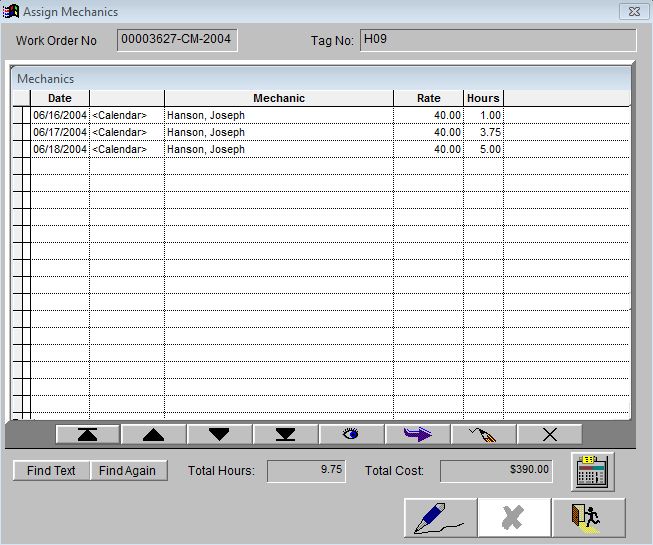Click hours value 1.00
Screen dimensions: 653x545
(484, 115)
